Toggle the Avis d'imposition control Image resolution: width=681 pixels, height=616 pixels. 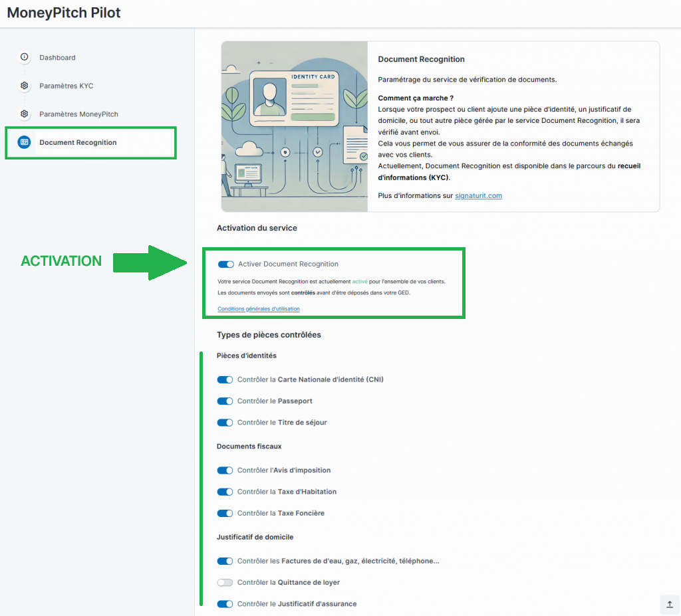tap(225, 470)
